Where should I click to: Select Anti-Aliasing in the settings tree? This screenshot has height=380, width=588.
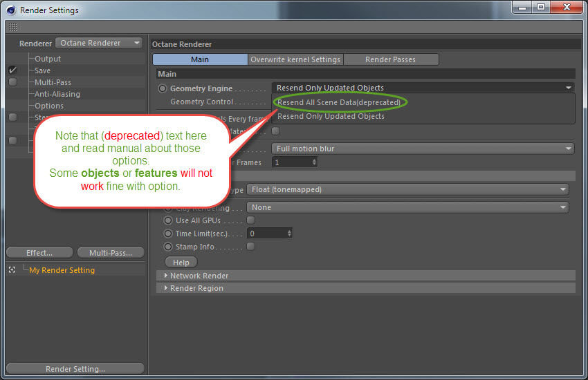[x=57, y=94]
